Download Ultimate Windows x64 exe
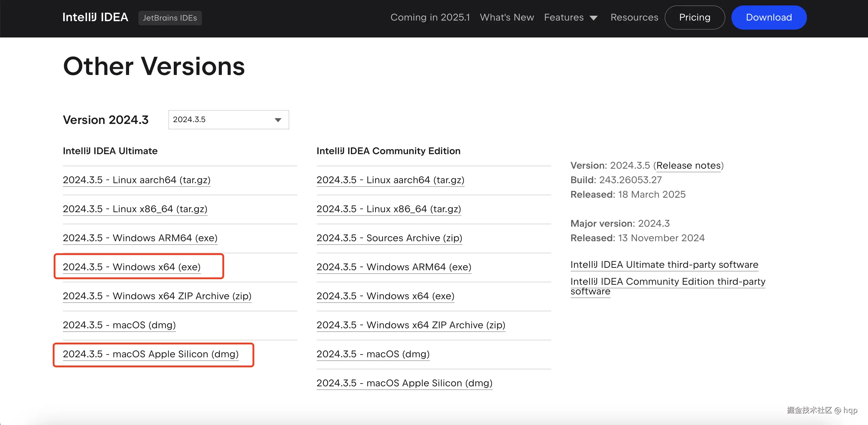The image size is (868, 425). [132, 267]
